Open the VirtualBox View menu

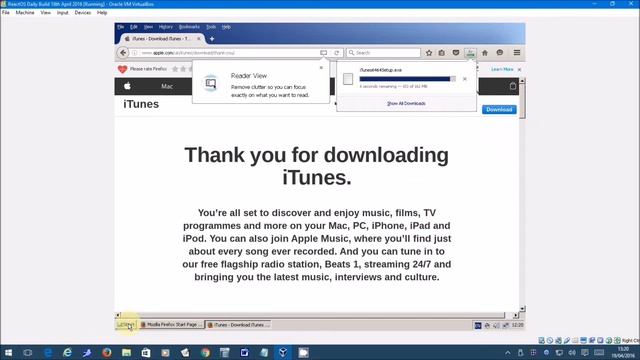45,13
